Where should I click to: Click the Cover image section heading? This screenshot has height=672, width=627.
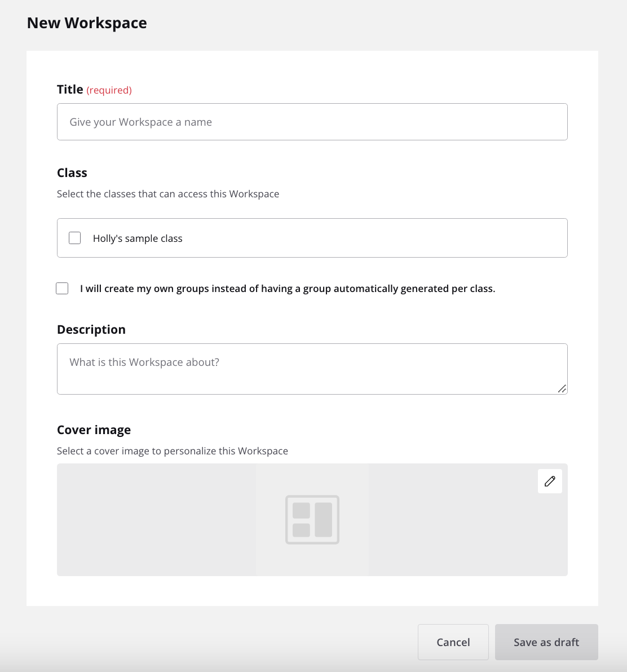94,430
